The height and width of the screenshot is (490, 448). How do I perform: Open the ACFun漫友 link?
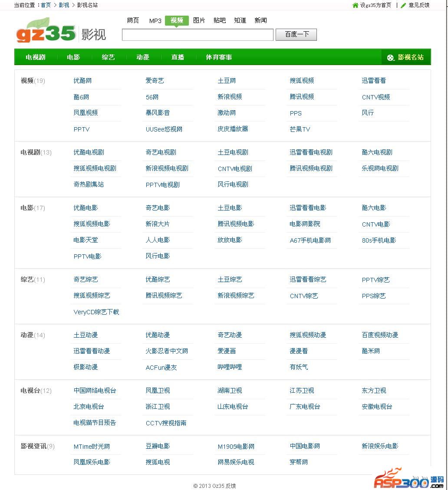161,368
